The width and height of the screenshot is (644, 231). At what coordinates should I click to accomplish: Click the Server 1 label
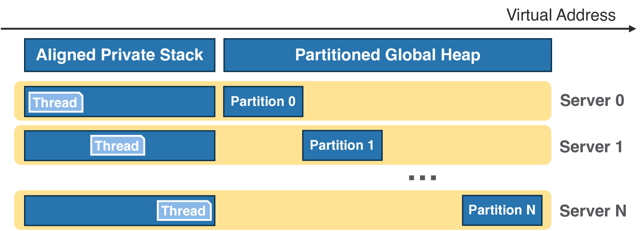point(591,147)
